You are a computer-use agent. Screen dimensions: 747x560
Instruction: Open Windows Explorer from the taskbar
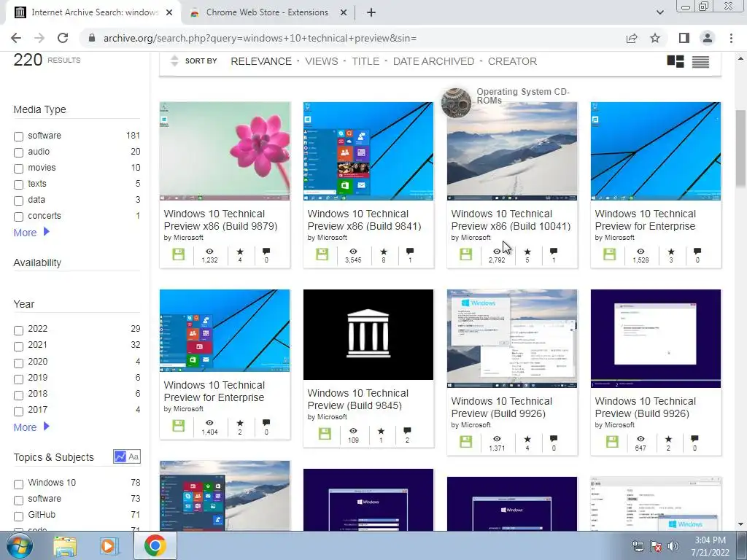pyautogui.click(x=65, y=545)
